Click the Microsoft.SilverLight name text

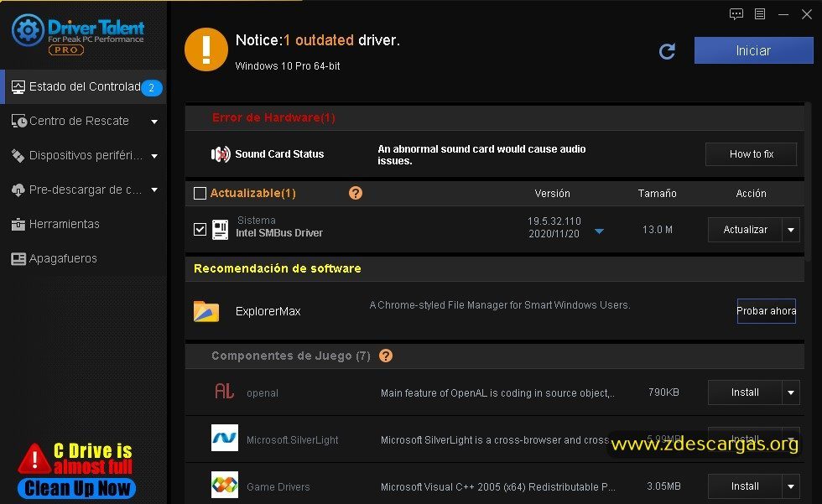[x=292, y=440]
